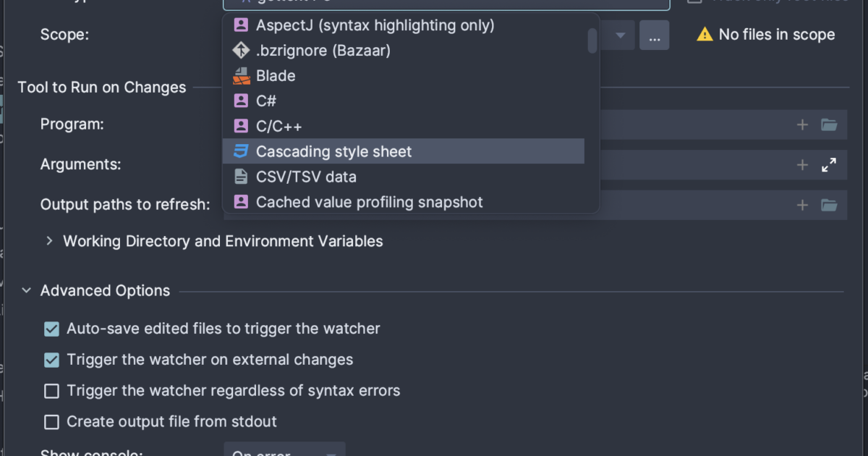Click the file type list scrollbar
This screenshot has height=456, width=868.
click(592, 41)
